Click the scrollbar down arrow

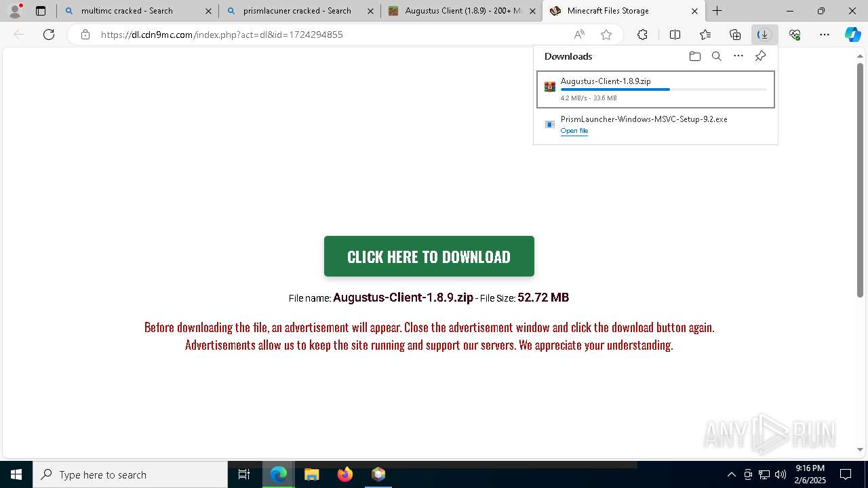[x=860, y=449]
